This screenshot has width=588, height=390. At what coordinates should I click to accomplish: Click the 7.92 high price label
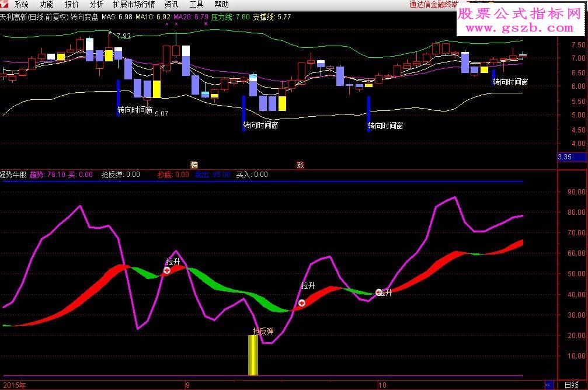point(124,36)
